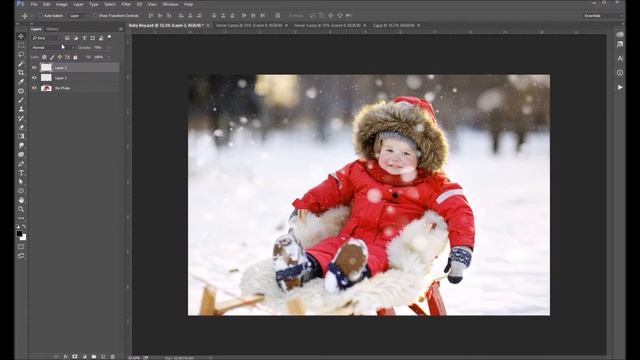Open the Character panel icon on right
Image resolution: width=640 pixels, height=360 pixels.
tap(620, 58)
